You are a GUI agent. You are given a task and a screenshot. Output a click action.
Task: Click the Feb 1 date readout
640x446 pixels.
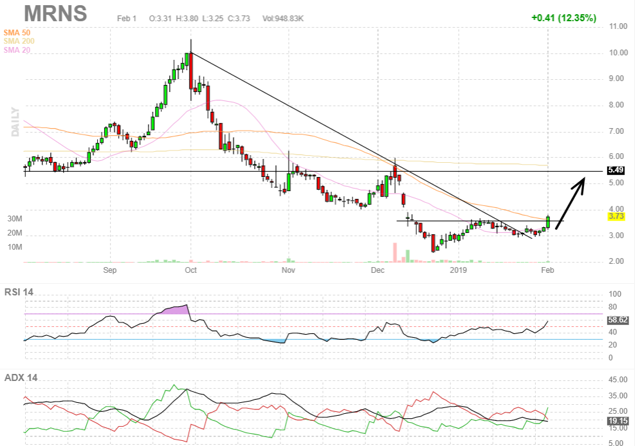coord(127,18)
